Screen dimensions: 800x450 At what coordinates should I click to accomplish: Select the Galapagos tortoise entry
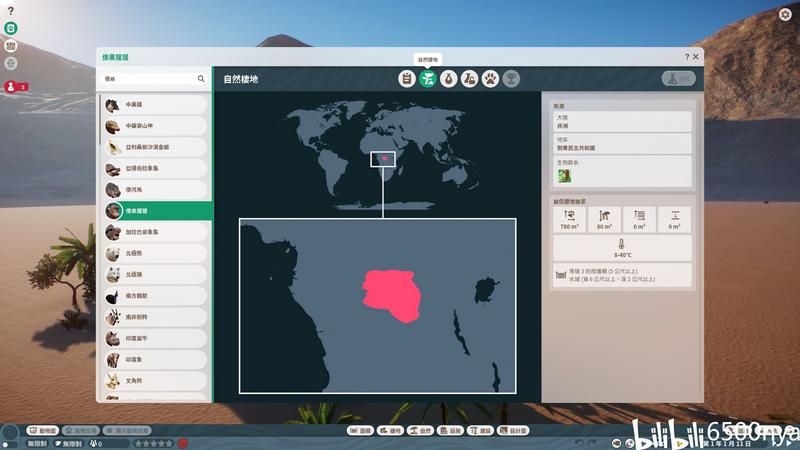click(x=155, y=232)
